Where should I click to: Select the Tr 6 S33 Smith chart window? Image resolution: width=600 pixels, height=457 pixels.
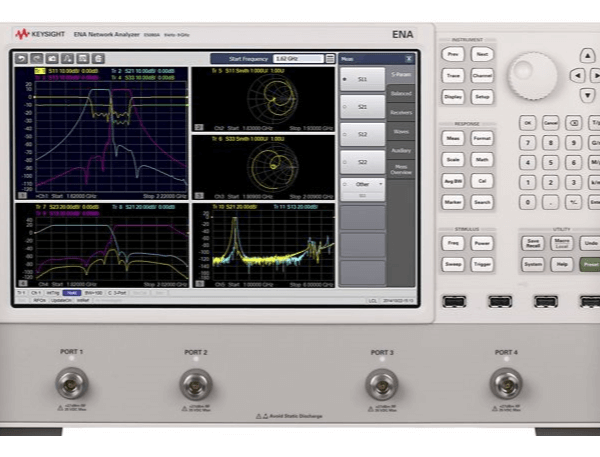coord(263,167)
